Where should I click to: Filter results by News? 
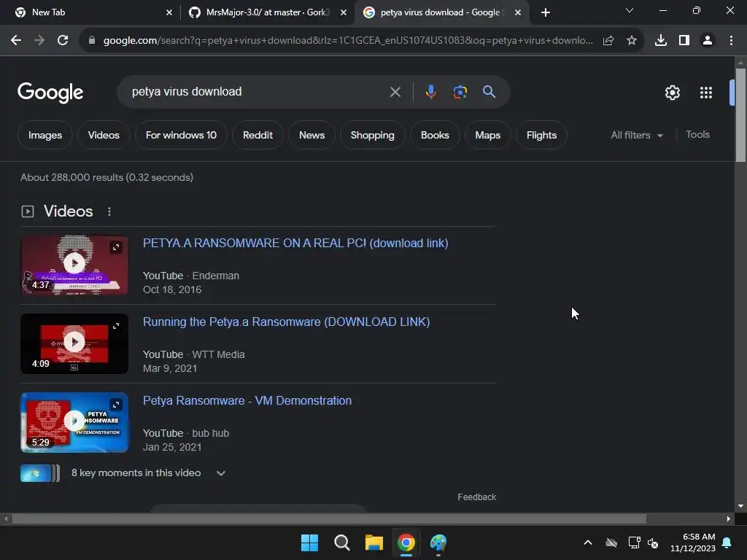(312, 135)
